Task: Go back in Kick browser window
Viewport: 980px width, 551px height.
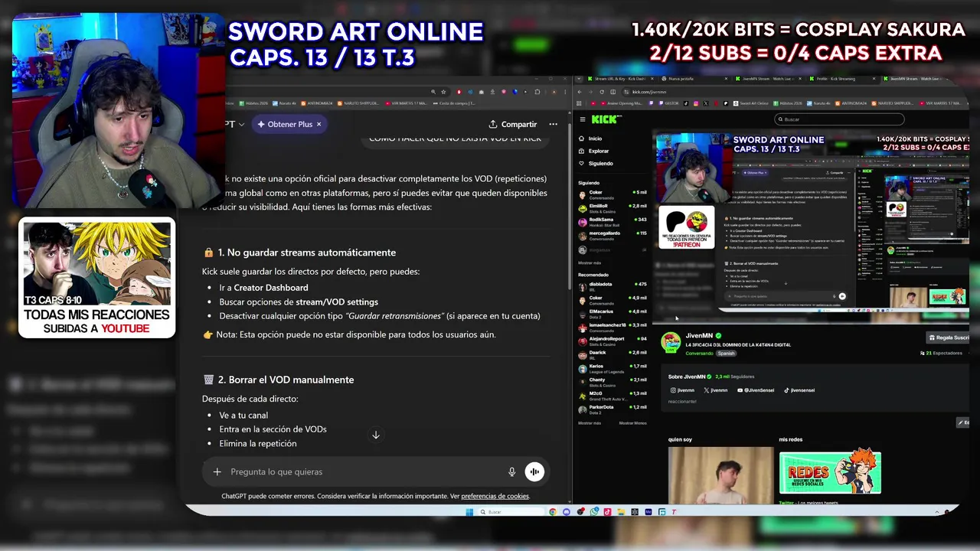Action: tap(580, 92)
